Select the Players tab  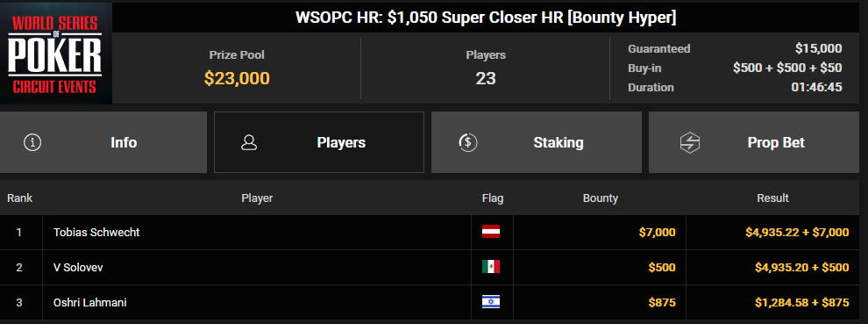click(319, 142)
